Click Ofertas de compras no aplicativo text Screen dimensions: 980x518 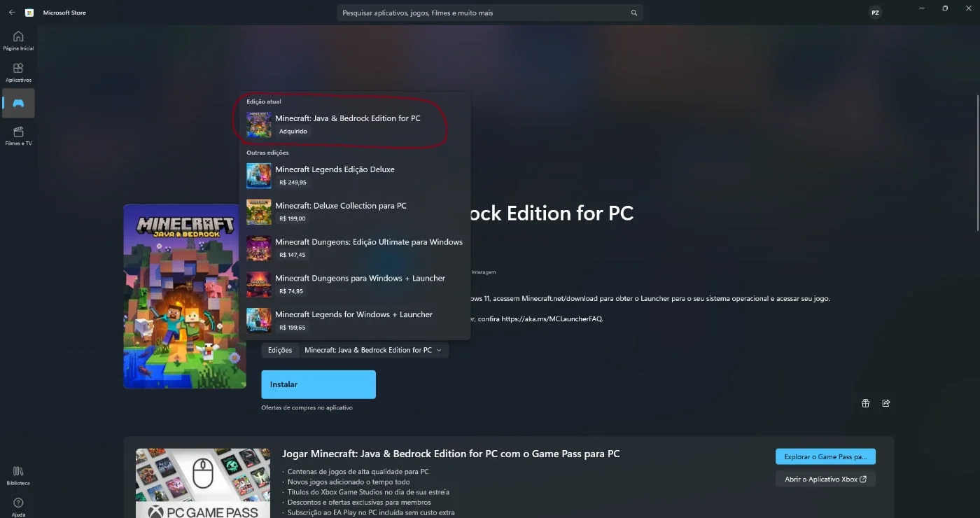[x=307, y=407]
